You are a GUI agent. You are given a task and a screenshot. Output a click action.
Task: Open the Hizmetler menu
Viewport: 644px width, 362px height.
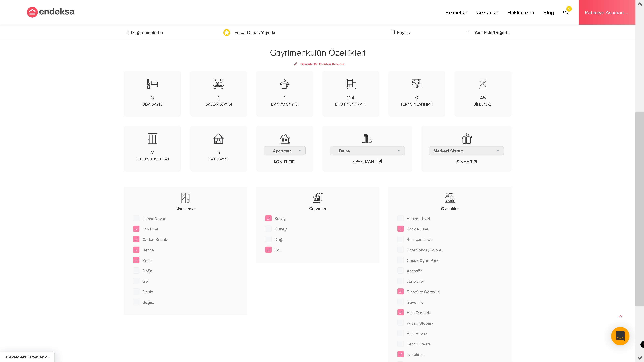coord(456,13)
